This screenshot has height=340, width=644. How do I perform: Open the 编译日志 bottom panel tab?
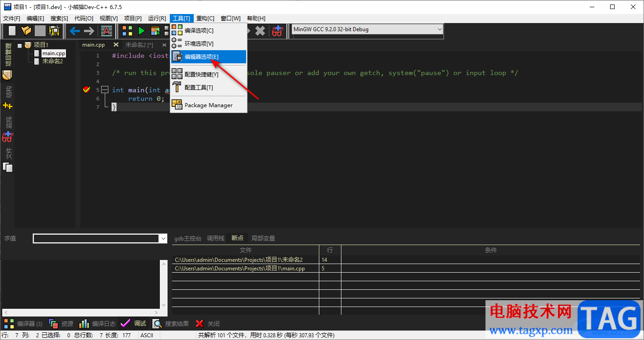point(97,324)
